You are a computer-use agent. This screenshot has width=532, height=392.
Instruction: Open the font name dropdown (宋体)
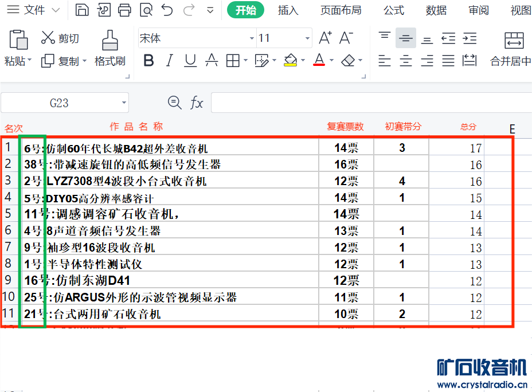click(252, 38)
